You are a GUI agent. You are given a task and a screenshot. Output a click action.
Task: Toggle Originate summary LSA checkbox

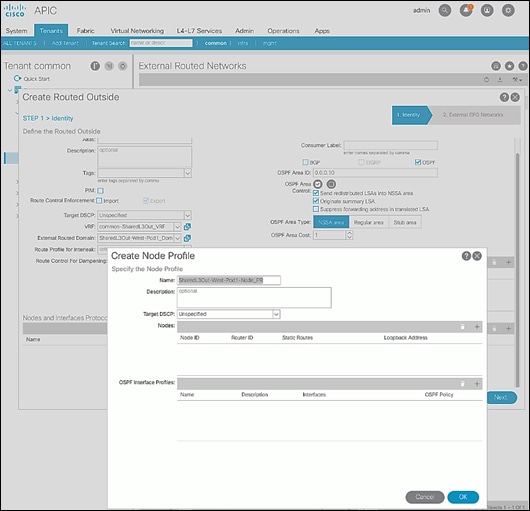coord(316,201)
